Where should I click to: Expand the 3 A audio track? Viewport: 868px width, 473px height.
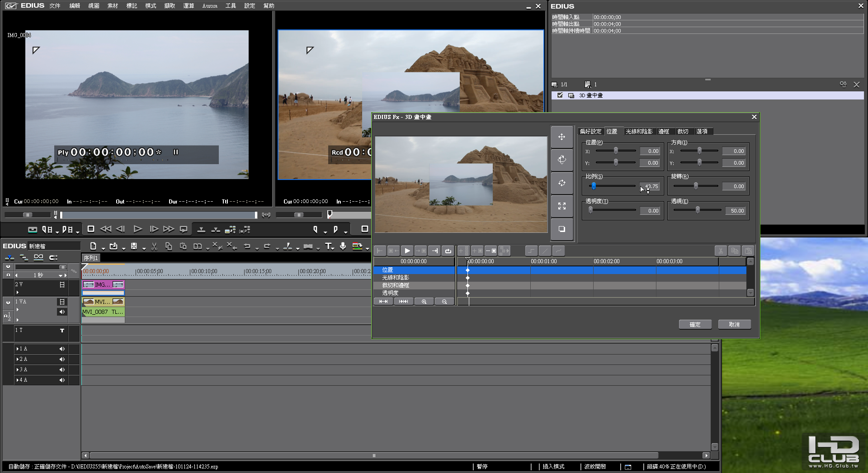18,370
